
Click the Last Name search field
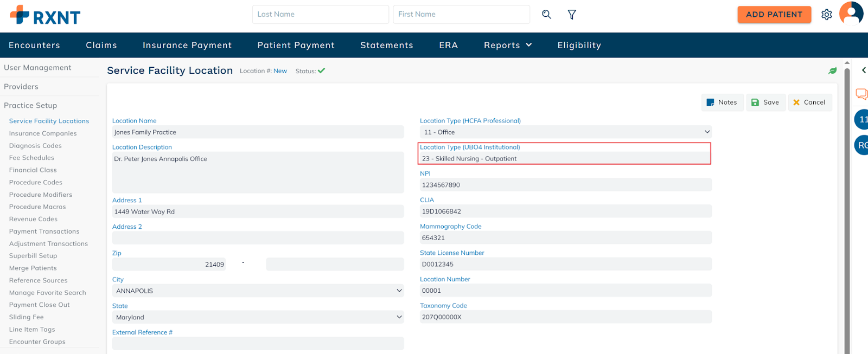(320, 15)
